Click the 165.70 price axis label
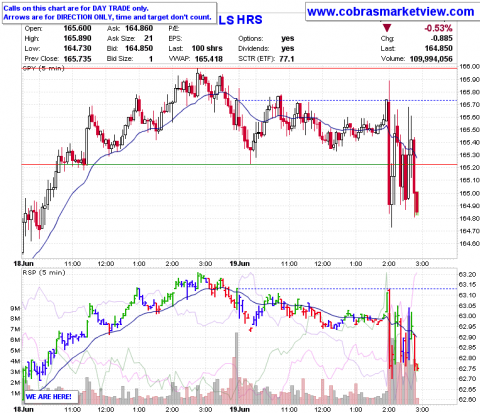This screenshot has height=413, width=480. pos(470,105)
